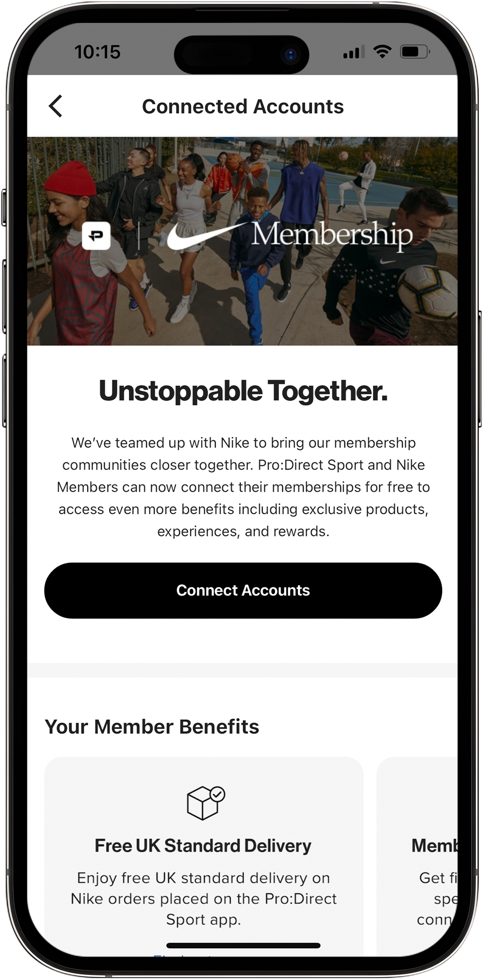Tap the cellular signal bars
The width and height of the screenshot is (483, 980).
[x=354, y=52]
